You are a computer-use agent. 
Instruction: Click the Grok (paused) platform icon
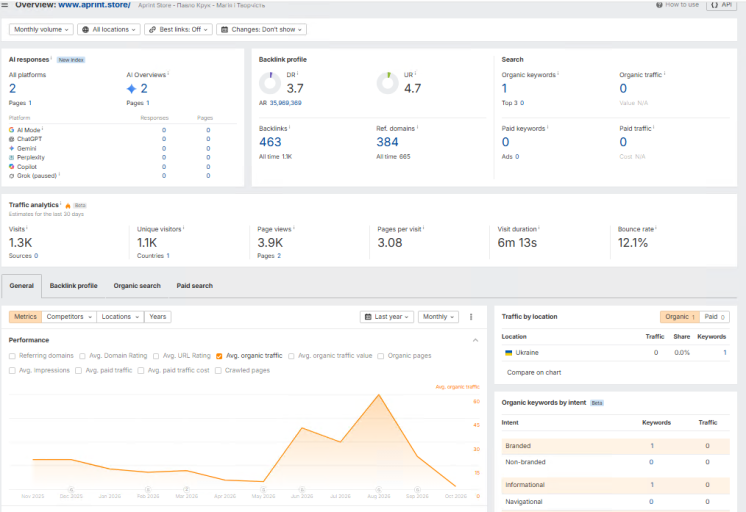[11, 176]
